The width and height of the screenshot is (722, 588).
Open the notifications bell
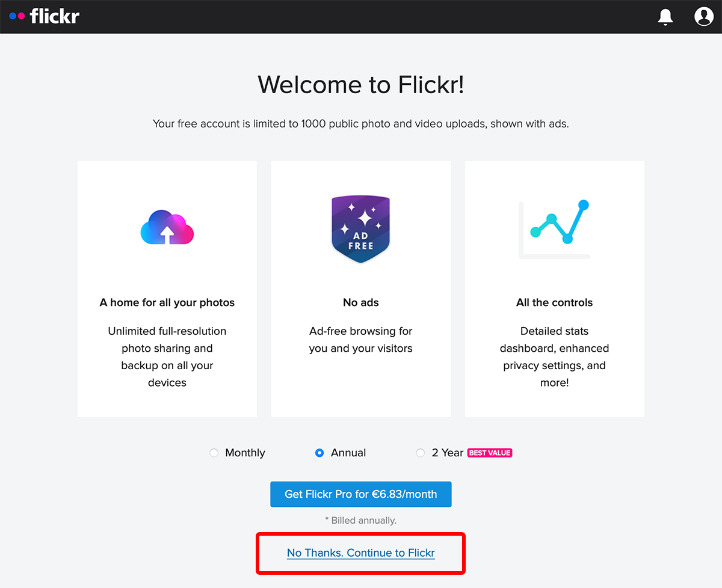pos(665,17)
